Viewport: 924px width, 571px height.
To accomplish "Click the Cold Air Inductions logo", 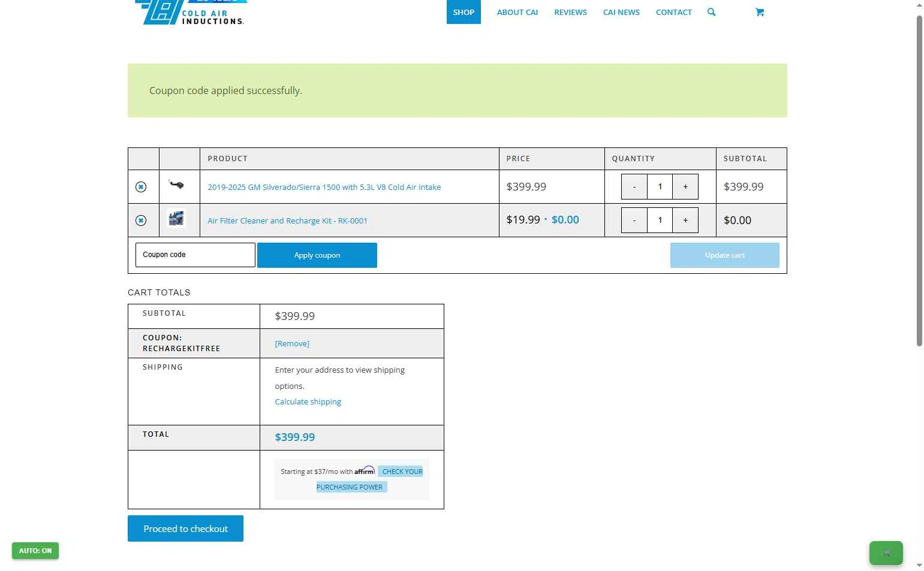I will [191, 12].
